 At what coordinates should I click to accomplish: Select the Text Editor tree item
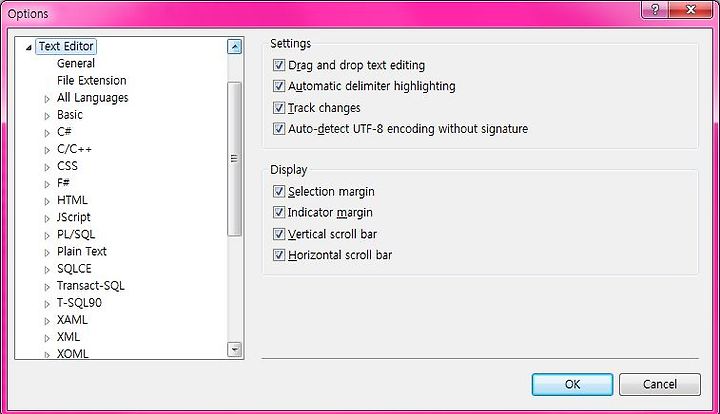click(x=66, y=46)
